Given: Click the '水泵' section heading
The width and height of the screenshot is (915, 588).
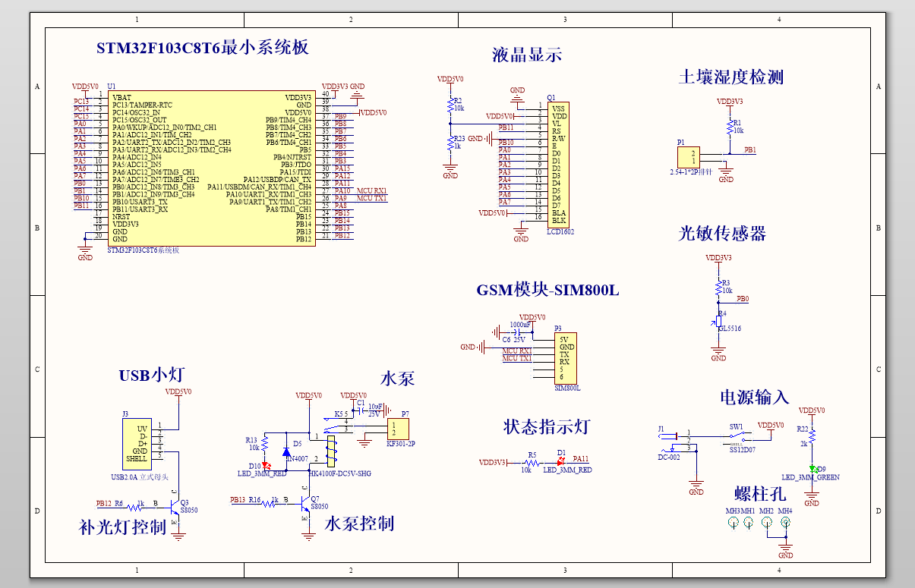Looking at the screenshot, I should (397, 378).
